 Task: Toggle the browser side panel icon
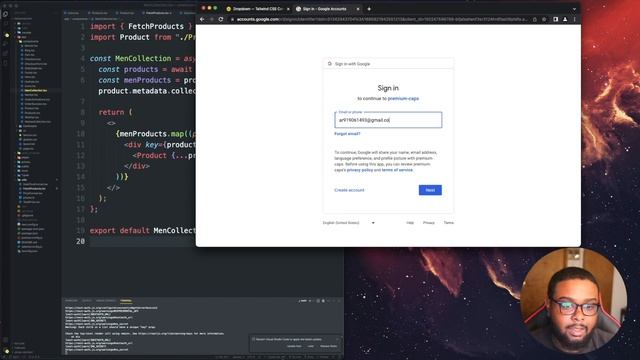556,19
